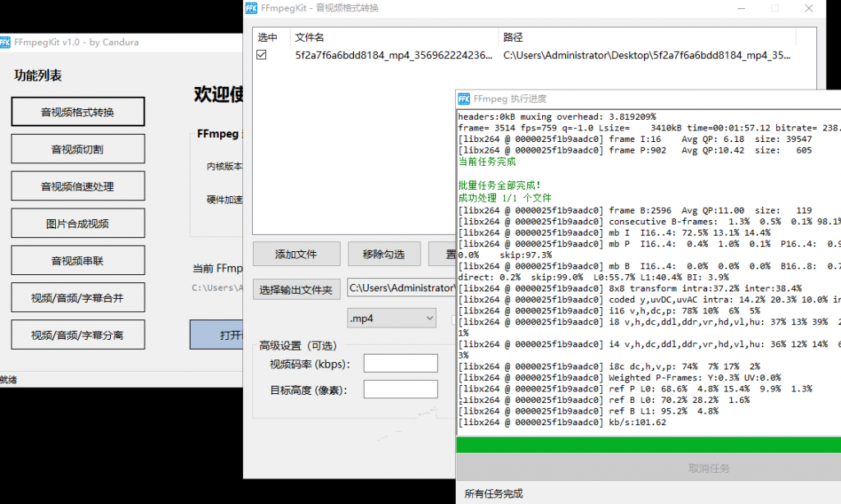
Task: Uncheck the 5f2a7f6a6bdd8184 file checkbox
Action: (x=261, y=55)
